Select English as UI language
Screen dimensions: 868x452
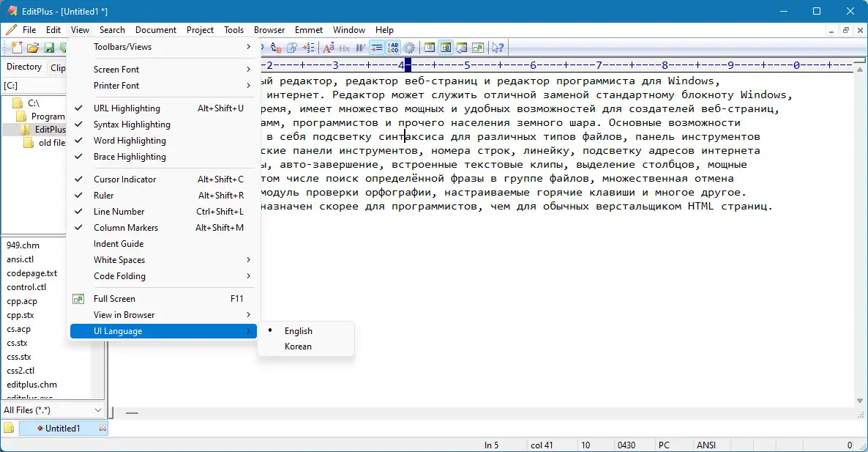306,331
